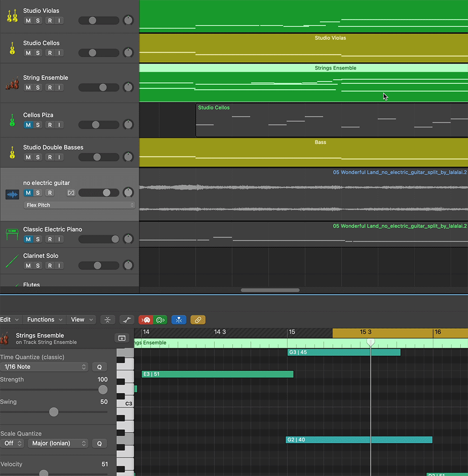Open the 1/16 Note quantize dropdown
Image resolution: width=468 pixels, height=476 pixels.
click(44, 367)
